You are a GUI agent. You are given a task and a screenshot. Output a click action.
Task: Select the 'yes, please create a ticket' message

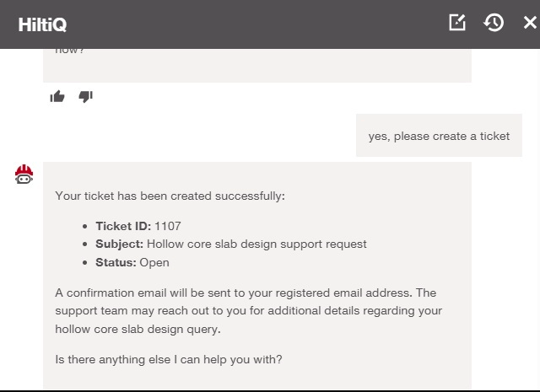pos(439,136)
